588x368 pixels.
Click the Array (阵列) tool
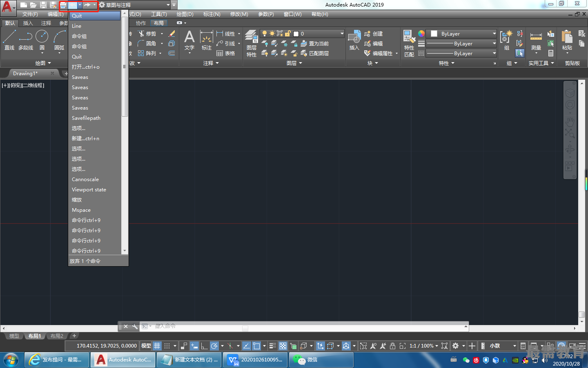pos(147,53)
